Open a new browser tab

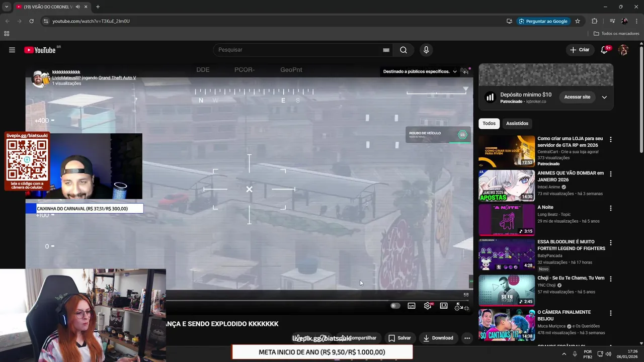(98, 7)
